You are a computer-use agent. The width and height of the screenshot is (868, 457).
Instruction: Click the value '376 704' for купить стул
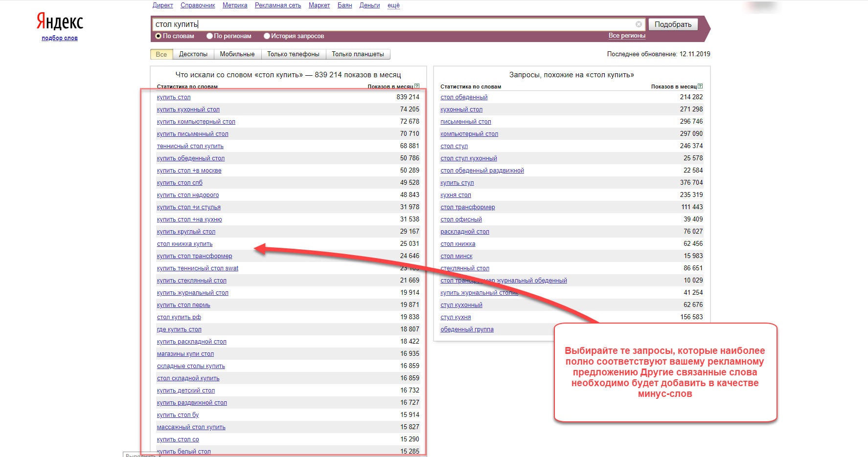691,183
